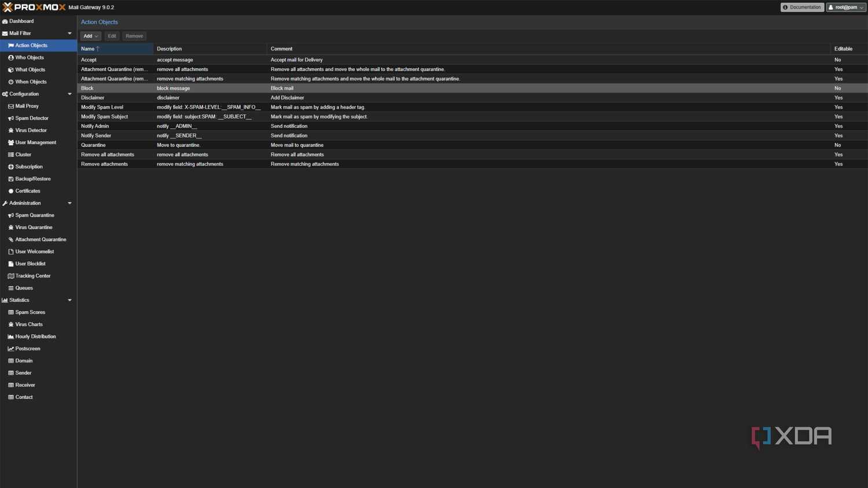The width and height of the screenshot is (868, 488).
Task: Select the Modify Spam Level row
Action: coord(473,108)
